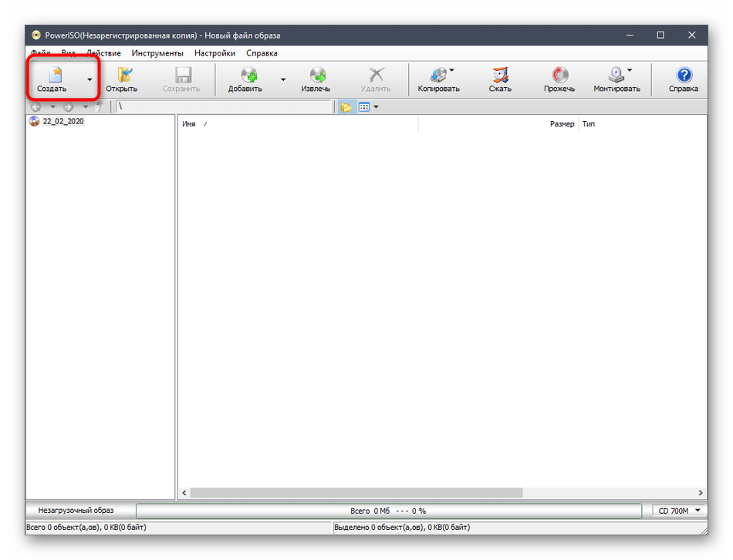Click the Прожечь (Burn) toolbar icon
The height and width of the screenshot is (560, 733).
559,76
